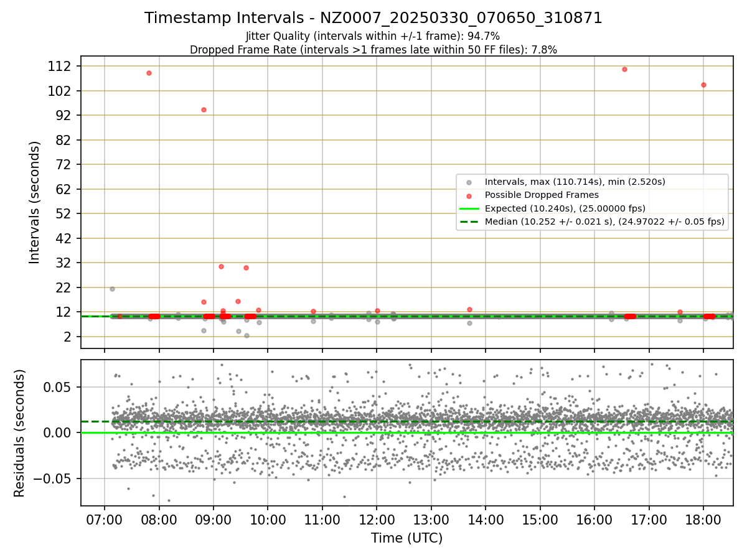This screenshot has width=747, height=560.
Task: Click the '08:00' time tick label
Action: pyautogui.click(x=159, y=519)
